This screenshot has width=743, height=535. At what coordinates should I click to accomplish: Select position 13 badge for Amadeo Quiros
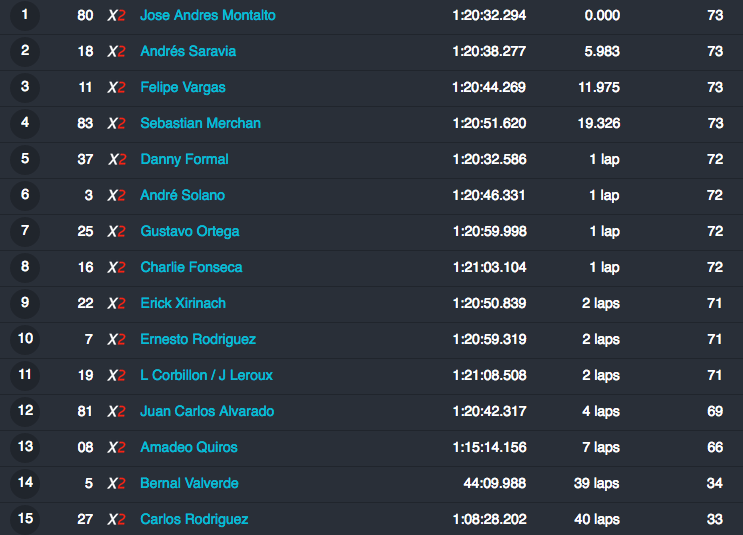click(25, 447)
